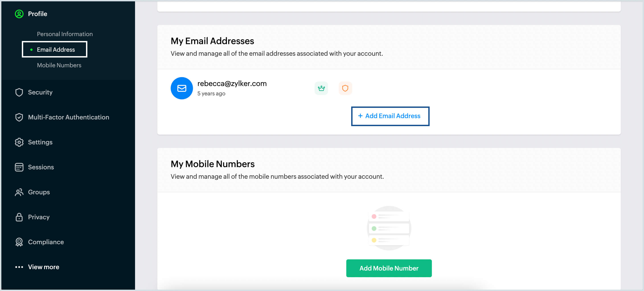Click the email envelope icon

point(181,88)
